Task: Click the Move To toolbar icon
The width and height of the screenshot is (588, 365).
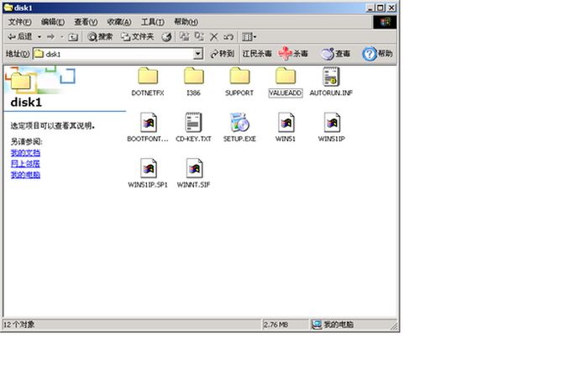Action: click(184, 37)
